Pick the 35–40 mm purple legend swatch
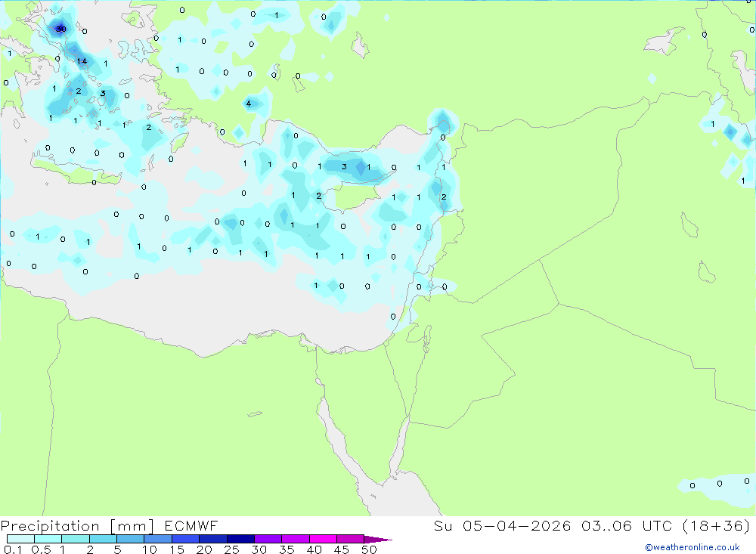 295,539
